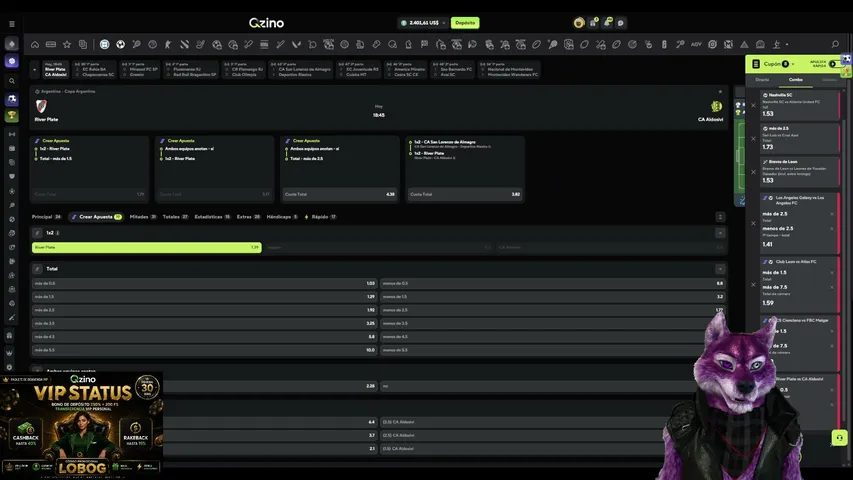The height and width of the screenshot is (480, 853).
Task: Switch to the Rápido tab
Action: point(320,217)
